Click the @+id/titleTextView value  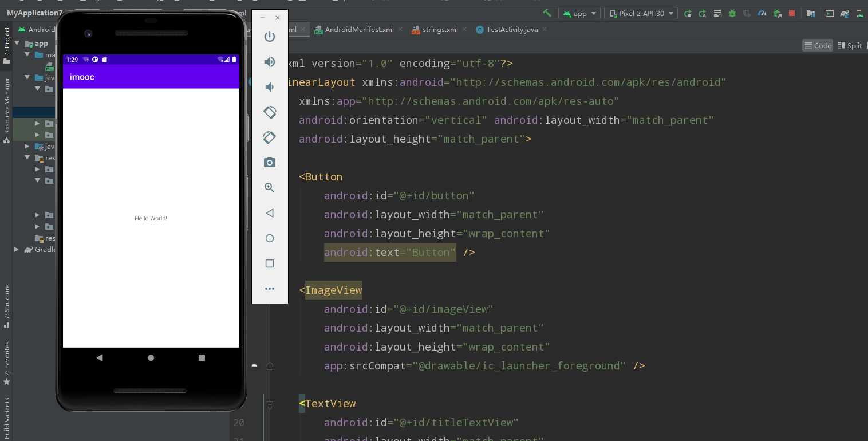[x=456, y=423]
